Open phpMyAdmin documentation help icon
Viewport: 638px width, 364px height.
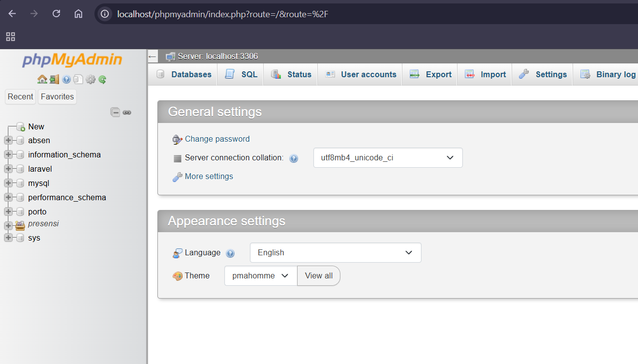click(66, 79)
